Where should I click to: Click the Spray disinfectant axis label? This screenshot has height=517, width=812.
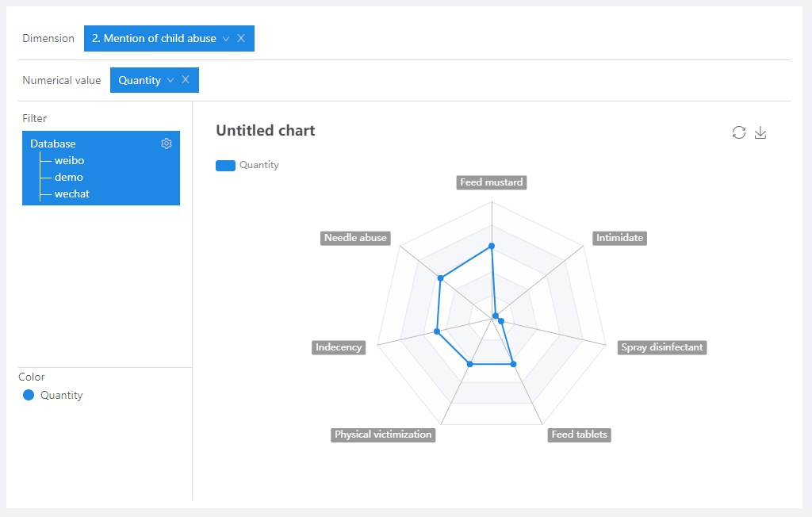(x=662, y=347)
